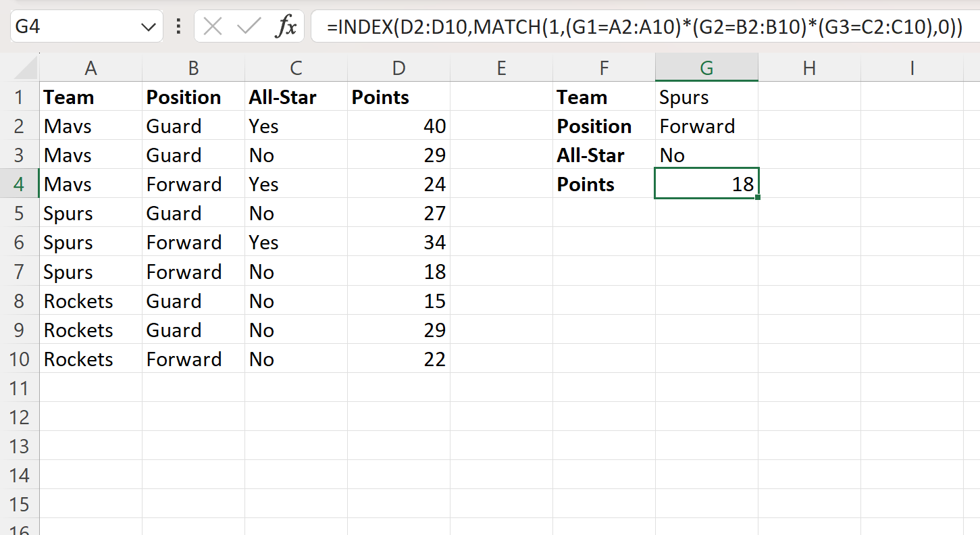Click cell C6 containing Yes
Image resolution: width=980 pixels, height=535 pixels.
coord(295,242)
